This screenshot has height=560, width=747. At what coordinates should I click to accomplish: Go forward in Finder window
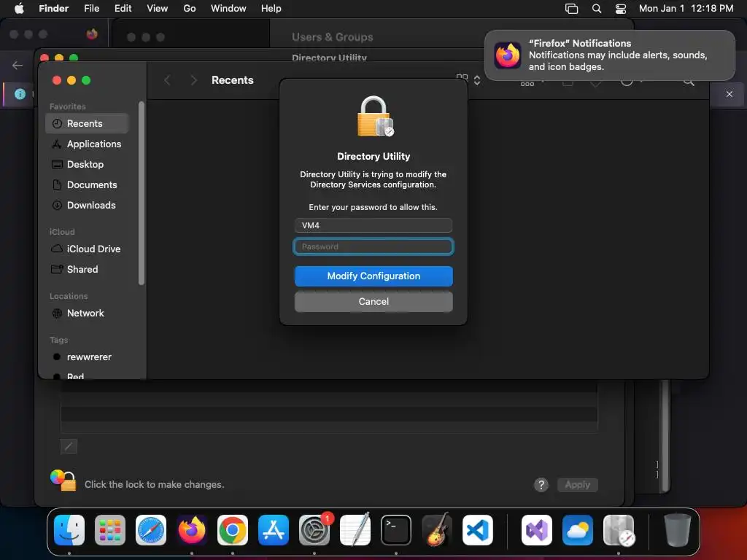pyautogui.click(x=193, y=80)
